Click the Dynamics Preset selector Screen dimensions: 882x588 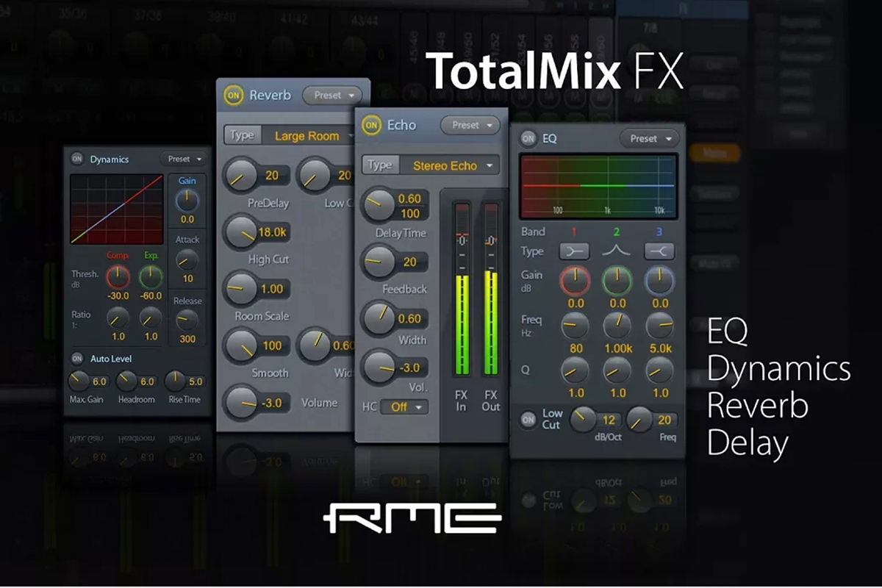[x=184, y=158]
